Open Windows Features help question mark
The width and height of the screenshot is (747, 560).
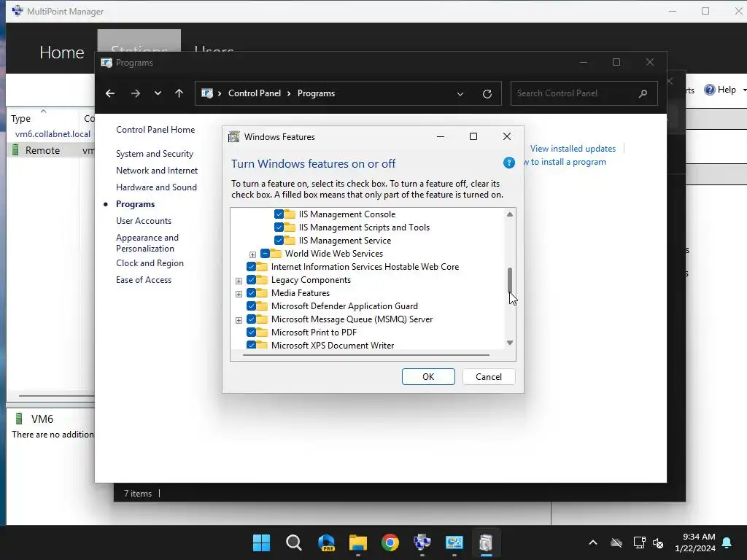(508, 163)
